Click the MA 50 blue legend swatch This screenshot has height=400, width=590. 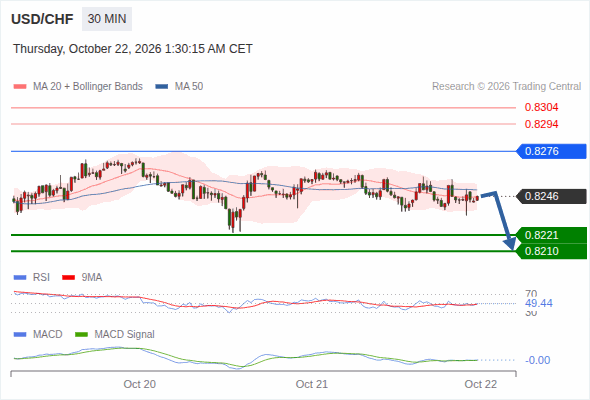pyautogui.click(x=162, y=87)
